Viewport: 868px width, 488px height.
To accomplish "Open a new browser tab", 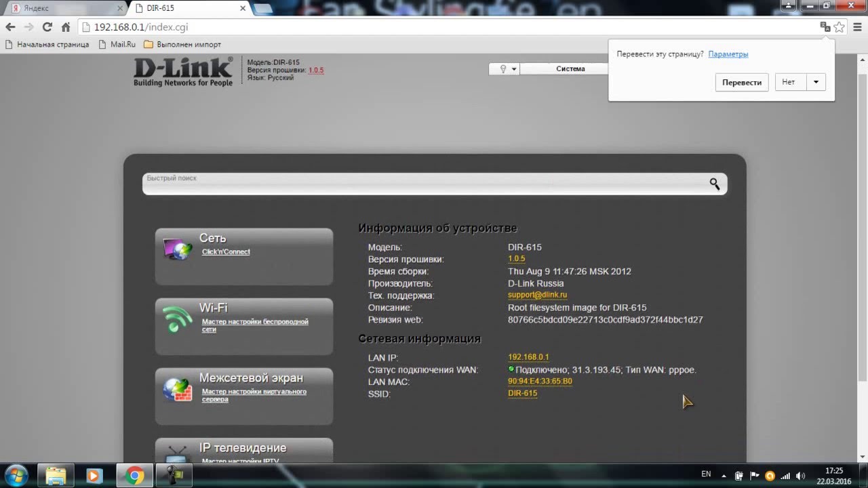I will click(263, 8).
